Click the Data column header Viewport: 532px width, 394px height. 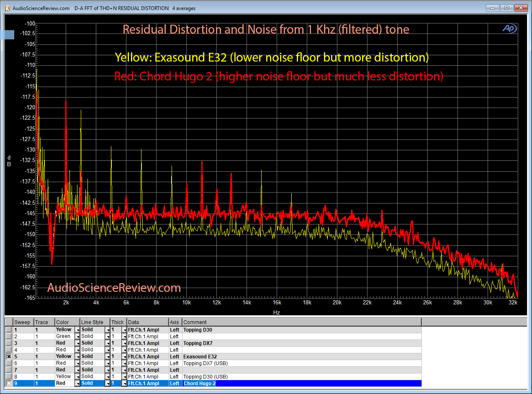148,322
